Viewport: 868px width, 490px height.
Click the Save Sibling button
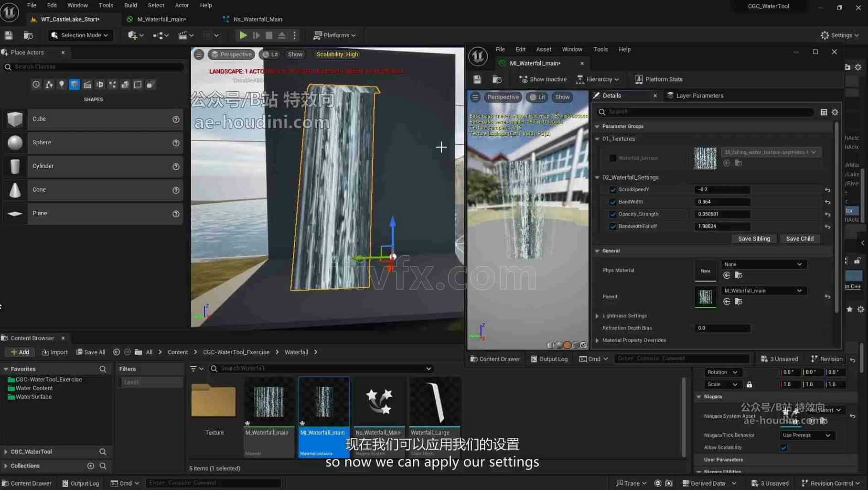click(754, 239)
